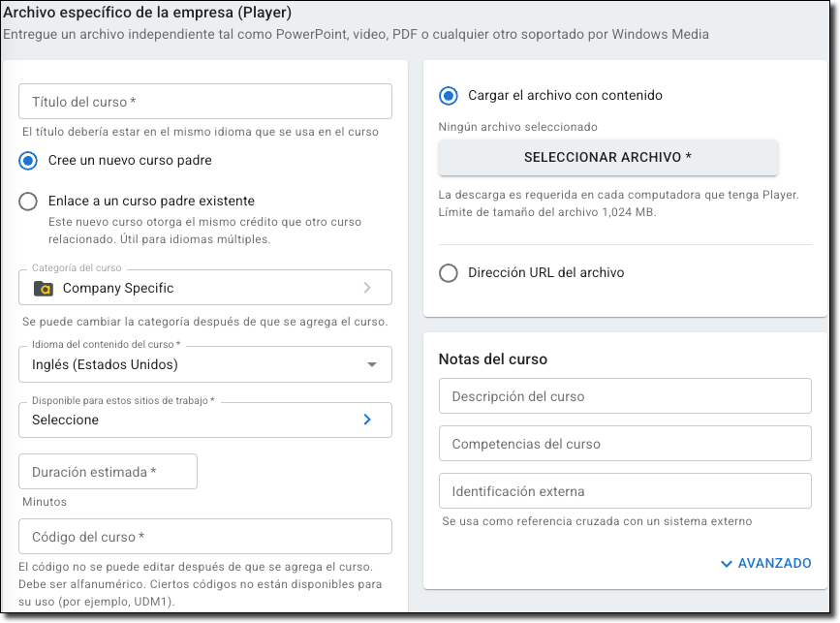The image size is (840, 623).
Task: Focus the Duración estimada field
Action: coord(108,472)
